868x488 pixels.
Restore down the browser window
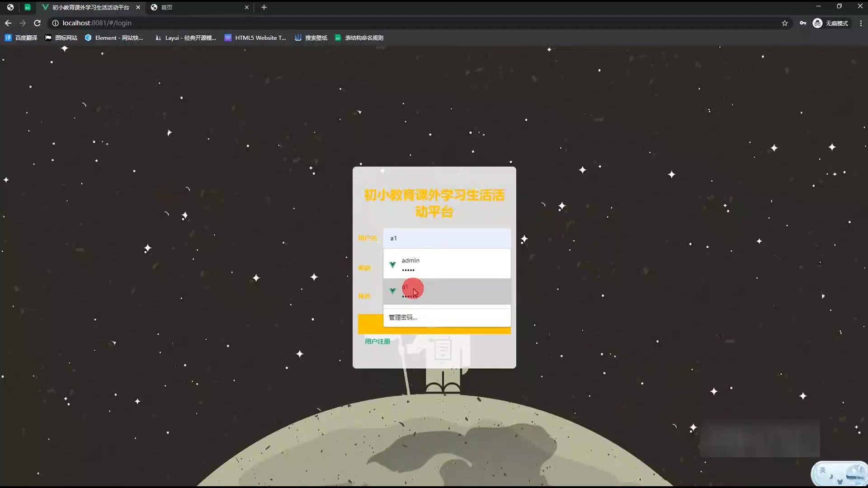coord(839,6)
